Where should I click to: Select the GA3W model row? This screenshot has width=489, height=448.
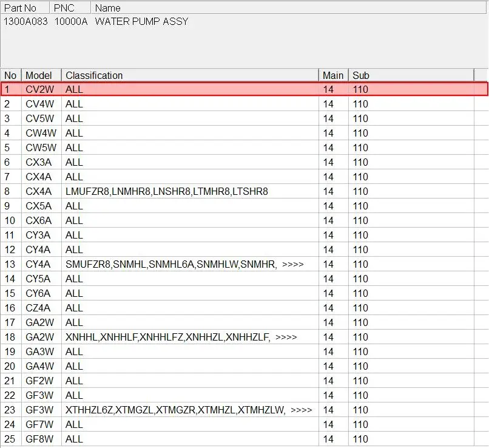point(244,351)
